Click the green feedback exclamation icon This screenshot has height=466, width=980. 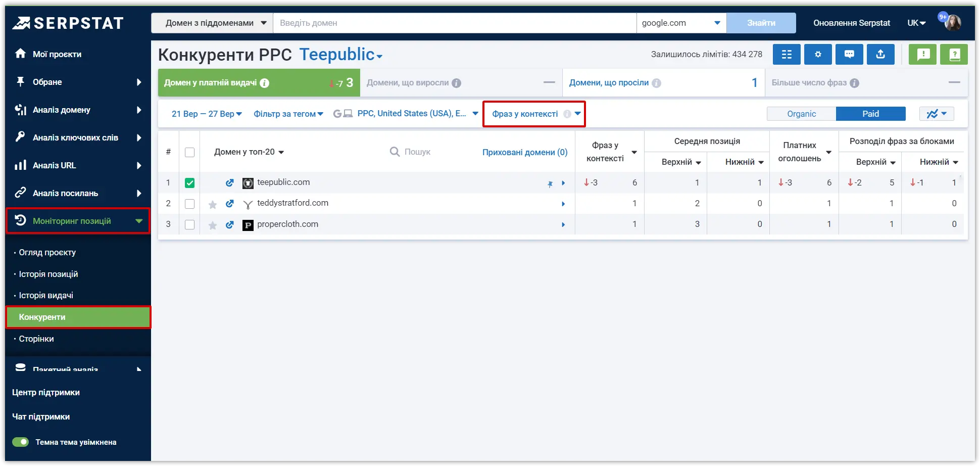coord(922,54)
